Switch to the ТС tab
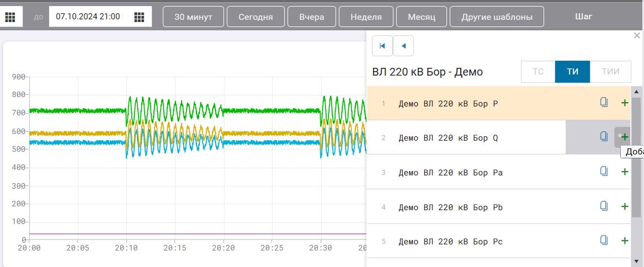 [x=537, y=72]
